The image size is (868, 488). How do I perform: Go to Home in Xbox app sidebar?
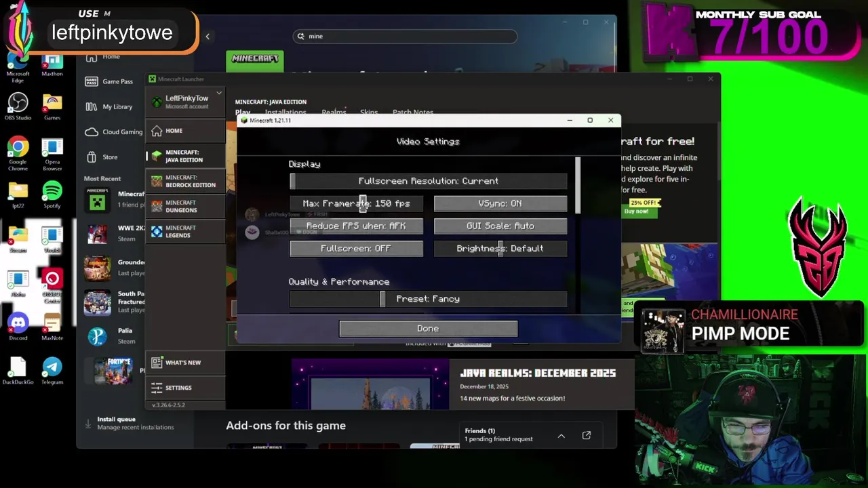pyautogui.click(x=104, y=57)
